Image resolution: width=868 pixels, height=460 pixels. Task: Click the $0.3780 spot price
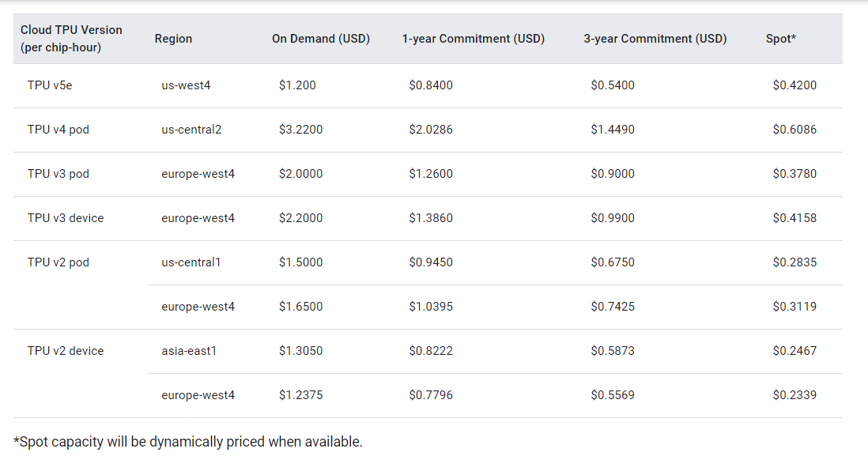coord(794,174)
